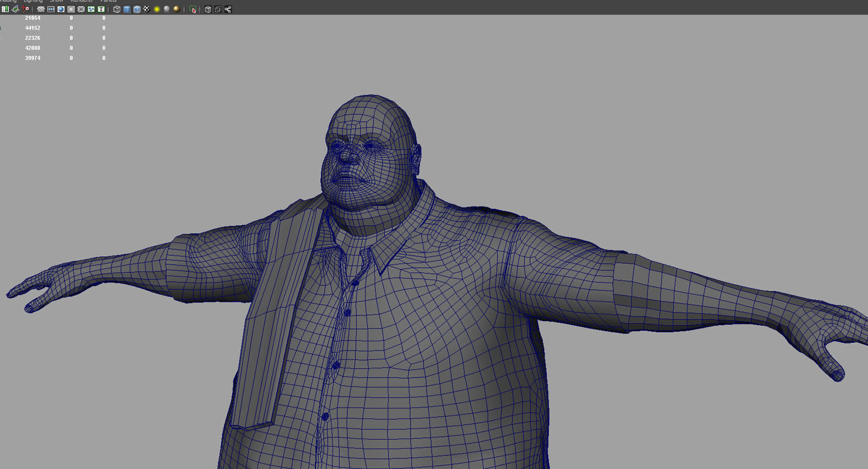This screenshot has height=469, width=868.
Task: Open the Renderer panel menu
Action: [x=82, y=1]
